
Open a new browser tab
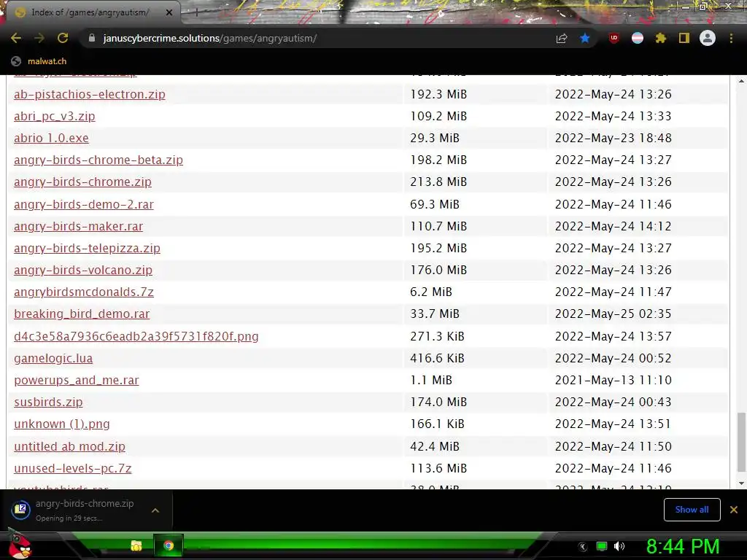pos(197,13)
